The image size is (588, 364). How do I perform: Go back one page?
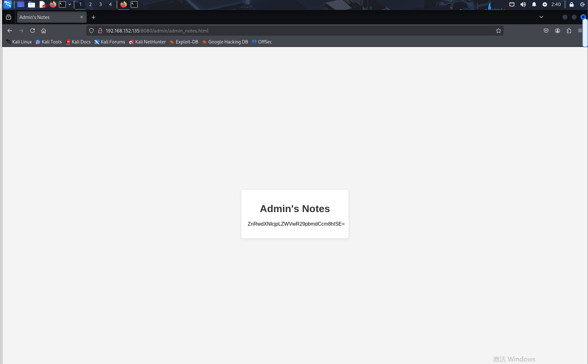[x=10, y=31]
